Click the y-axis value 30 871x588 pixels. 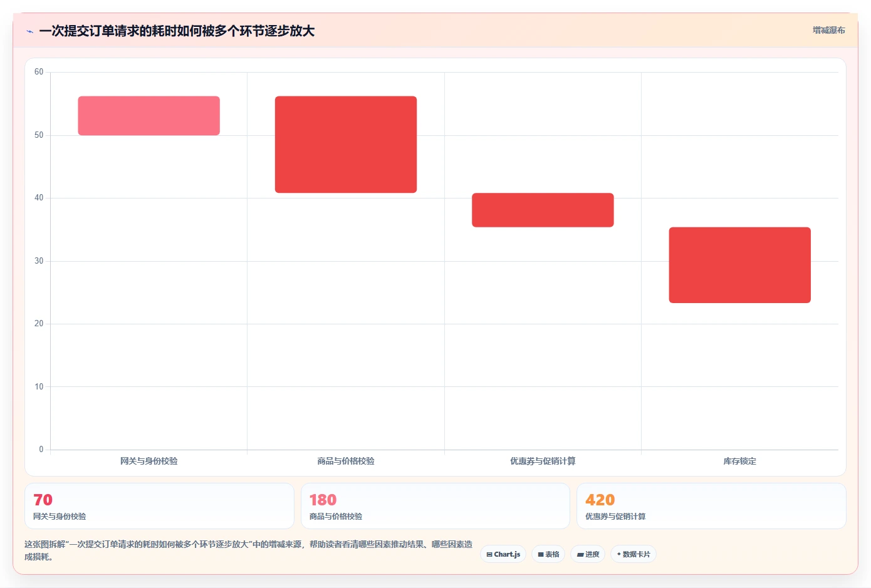39,261
